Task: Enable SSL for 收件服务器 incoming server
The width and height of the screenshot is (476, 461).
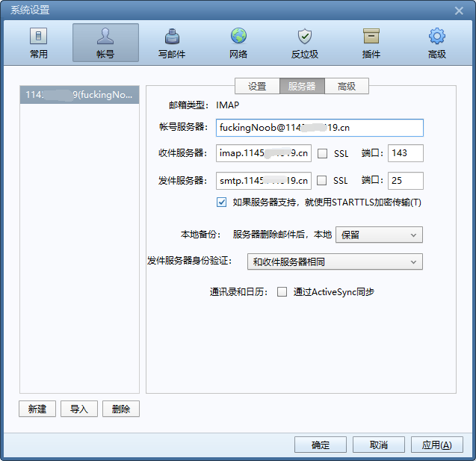Action: [x=323, y=154]
